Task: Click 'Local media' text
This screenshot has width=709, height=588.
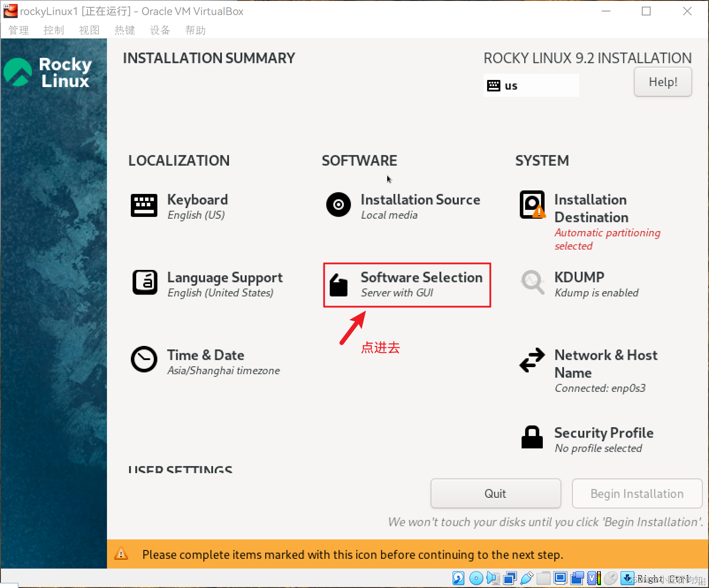Action: [389, 215]
